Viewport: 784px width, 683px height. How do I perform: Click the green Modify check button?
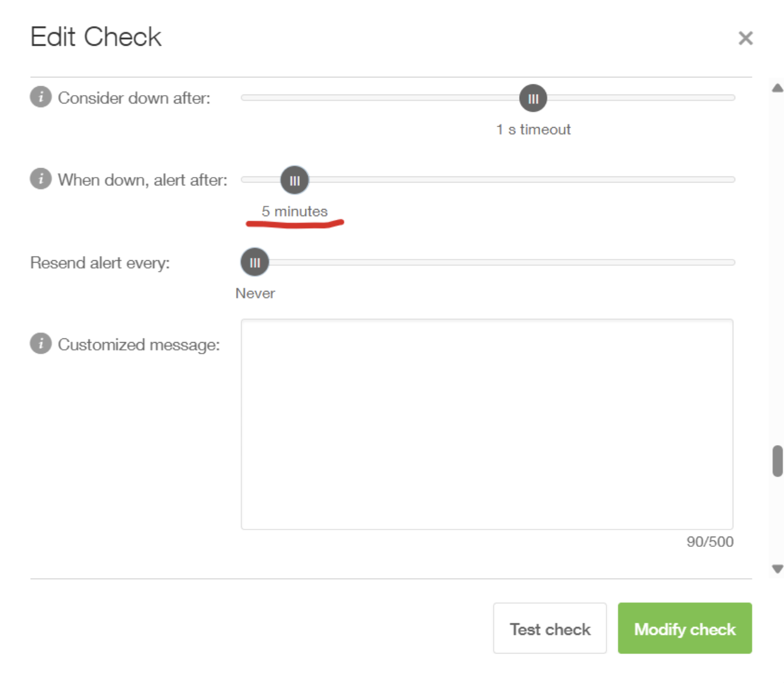point(685,628)
